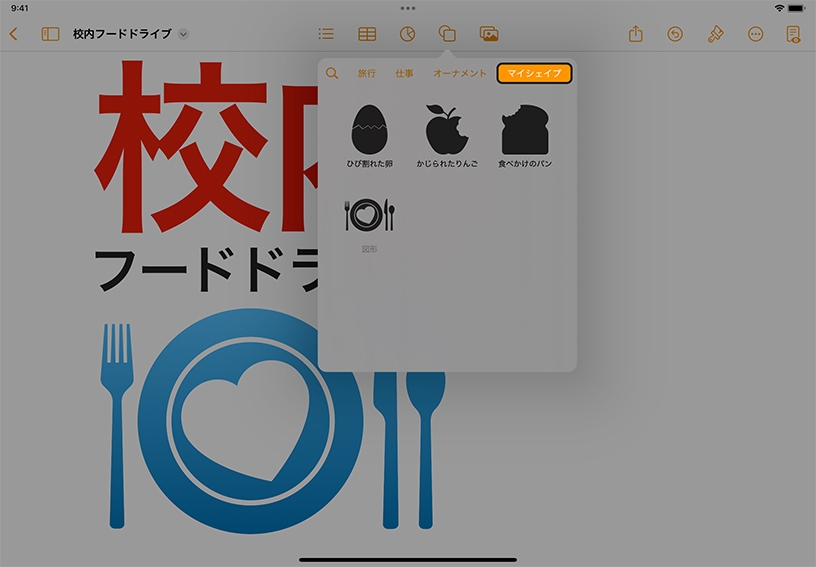Tap the shapes insert icon in toolbar
The height and width of the screenshot is (567, 816).
pos(447,34)
